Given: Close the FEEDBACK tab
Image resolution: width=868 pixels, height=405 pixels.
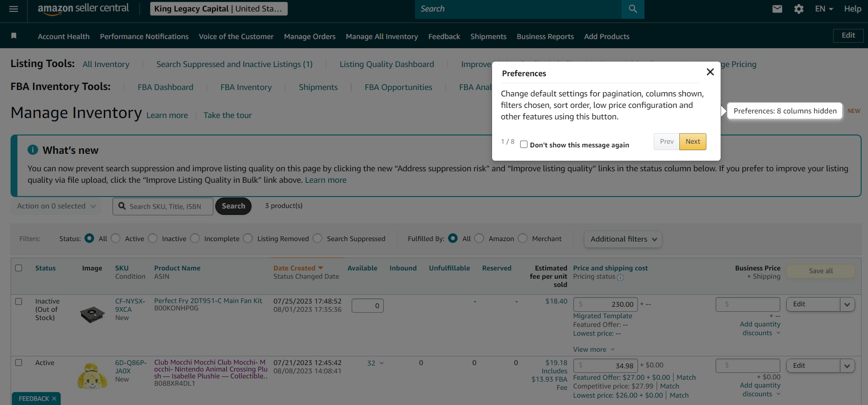Looking at the screenshot, I should (54, 399).
